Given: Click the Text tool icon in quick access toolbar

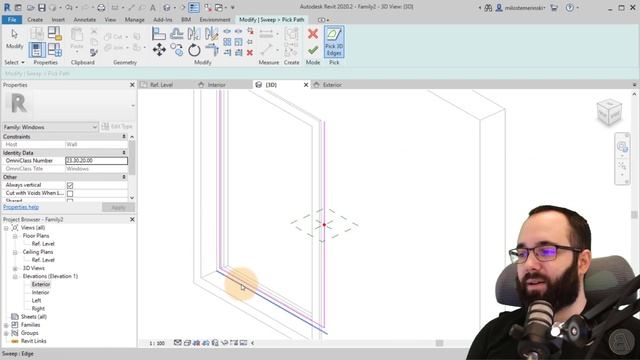Looking at the screenshot, I should (153, 7).
